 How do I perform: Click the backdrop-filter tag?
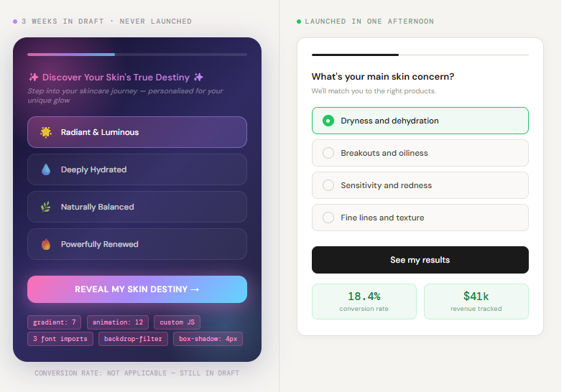point(134,339)
